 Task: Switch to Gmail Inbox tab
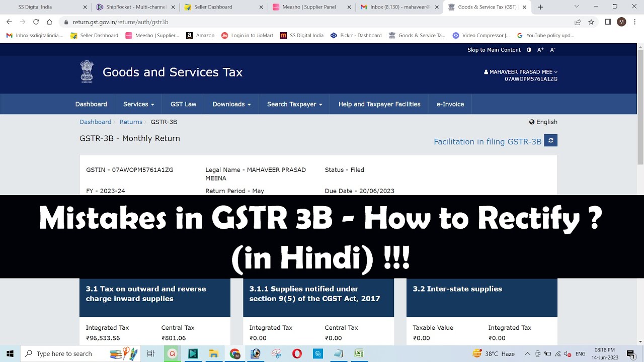click(400, 7)
